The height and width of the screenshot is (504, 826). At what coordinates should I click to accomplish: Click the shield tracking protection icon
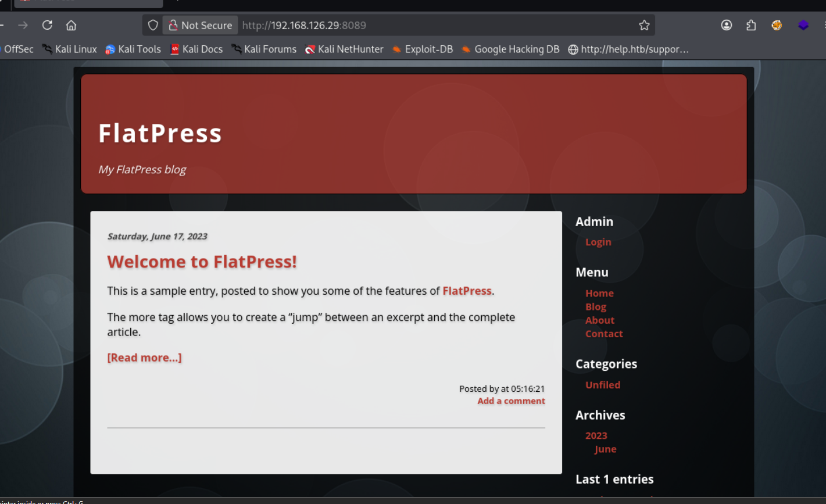[153, 25]
